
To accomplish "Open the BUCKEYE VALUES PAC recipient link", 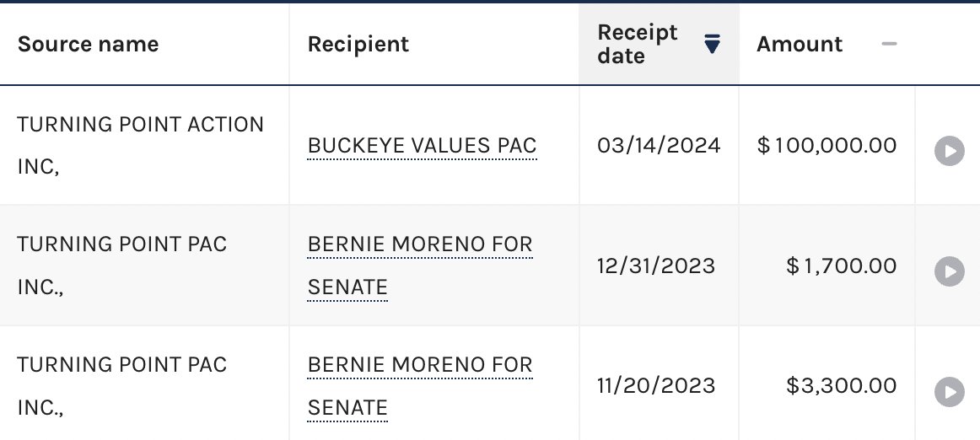I will point(422,146).
